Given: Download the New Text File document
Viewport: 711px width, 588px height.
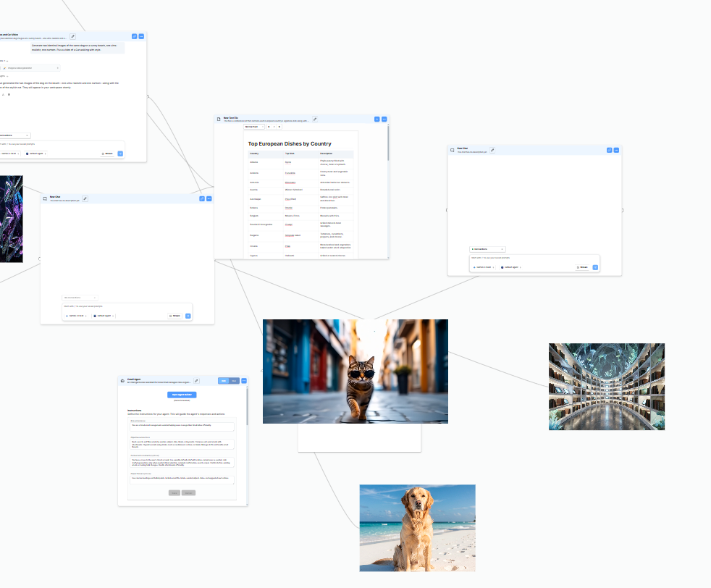Looking at the screenshot, I should [376, 119].
